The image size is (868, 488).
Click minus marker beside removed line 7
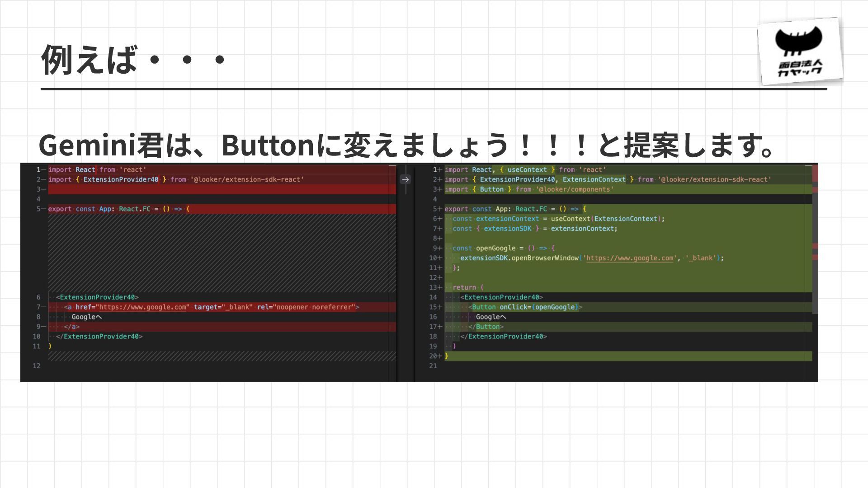(x=44, y=307)
